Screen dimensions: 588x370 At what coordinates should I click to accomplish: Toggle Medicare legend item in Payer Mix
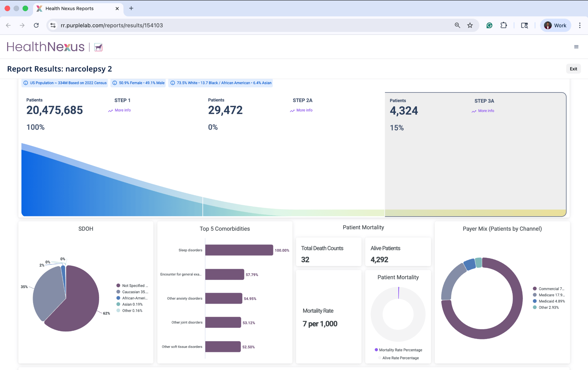click(x=549, y=295)
